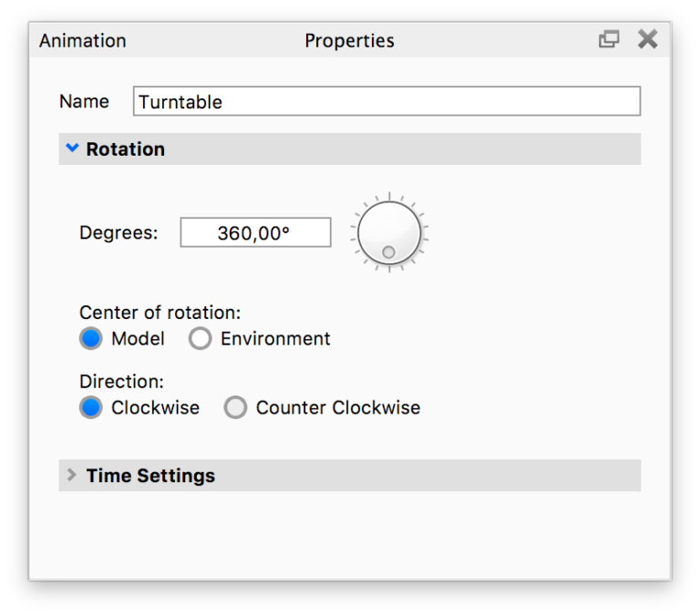
Task: Click the Center of rotation label
Action: (x=160, y=313)
